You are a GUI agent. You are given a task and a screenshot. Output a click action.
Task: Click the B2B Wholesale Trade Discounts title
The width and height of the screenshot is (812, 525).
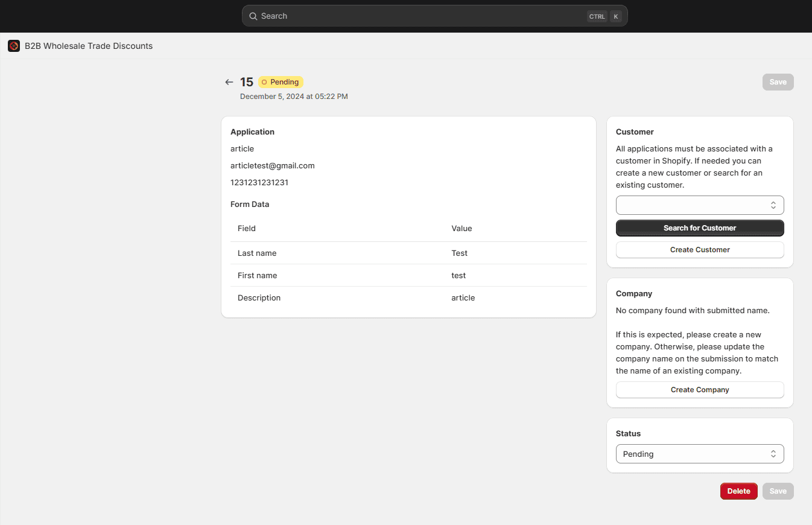click(x=89, y=46)
